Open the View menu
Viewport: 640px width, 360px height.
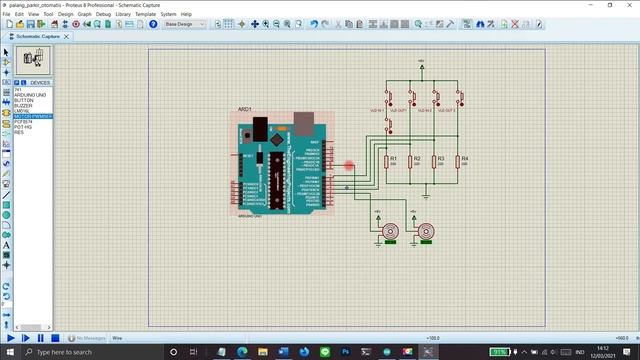pos(33,14)
